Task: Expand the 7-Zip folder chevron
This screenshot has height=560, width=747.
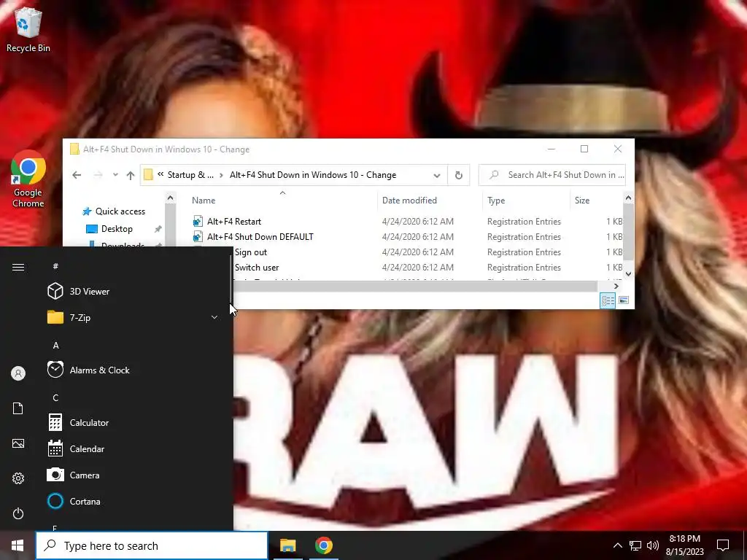Action: [x=214, y=318]
